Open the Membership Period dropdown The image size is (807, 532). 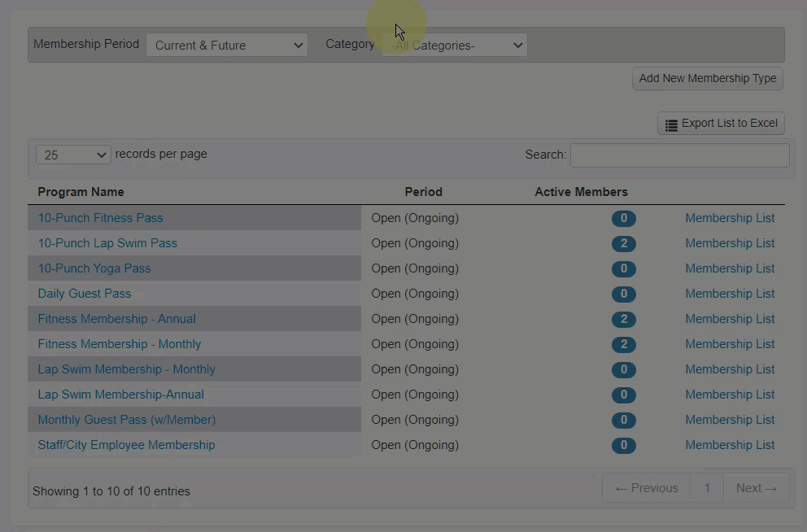[227, 46]
